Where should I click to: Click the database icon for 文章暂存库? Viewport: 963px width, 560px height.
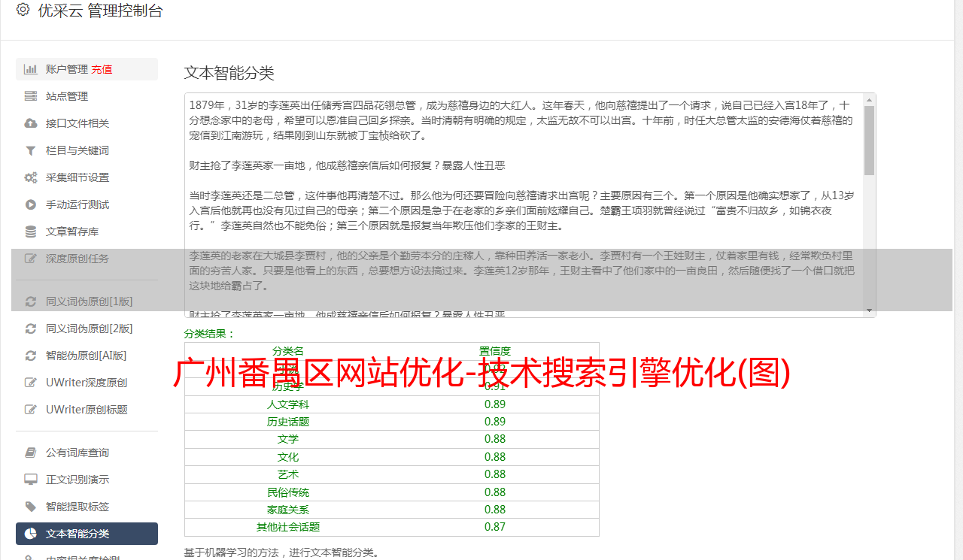(31, 232)
